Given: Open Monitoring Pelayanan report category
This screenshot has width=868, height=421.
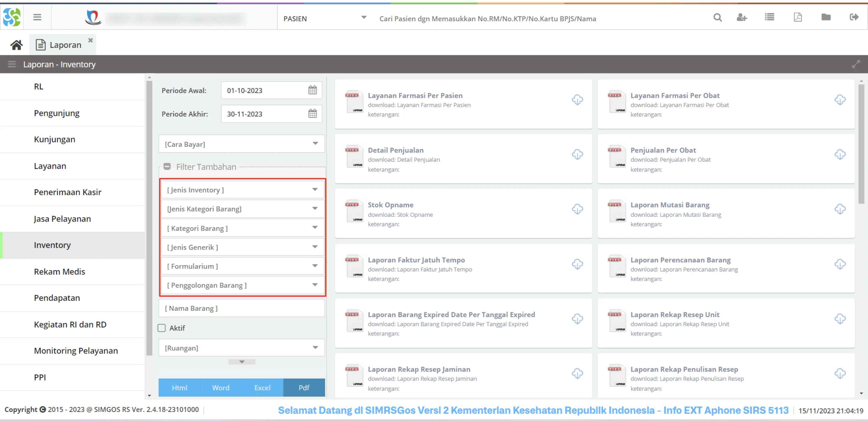Looking at the screenshot, I should click(72, 351).
